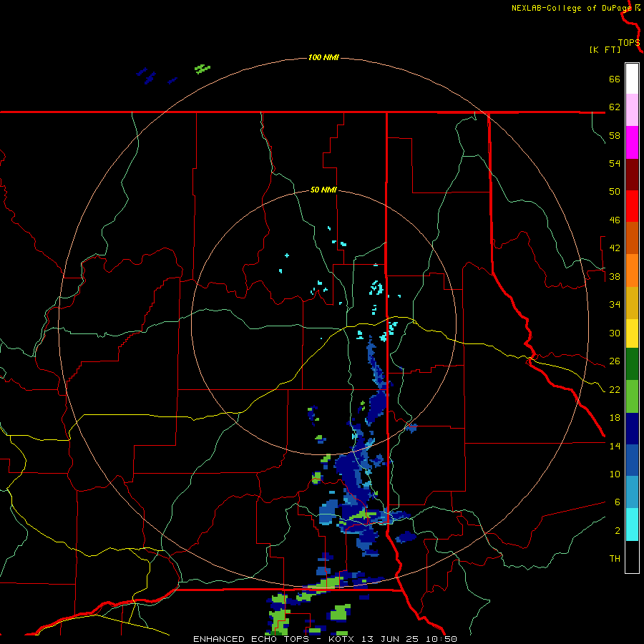Click the 50 NMI range ring label
644x644 pixels.
coord(323,190)
